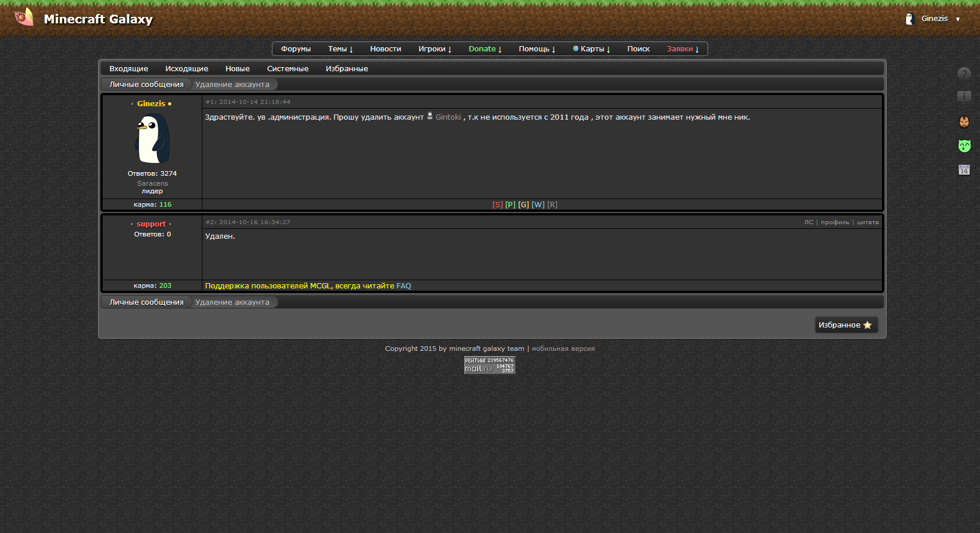Expand the Ginezis user menu arrow
The height and width of the screenshot is (533, 980).
957,19
